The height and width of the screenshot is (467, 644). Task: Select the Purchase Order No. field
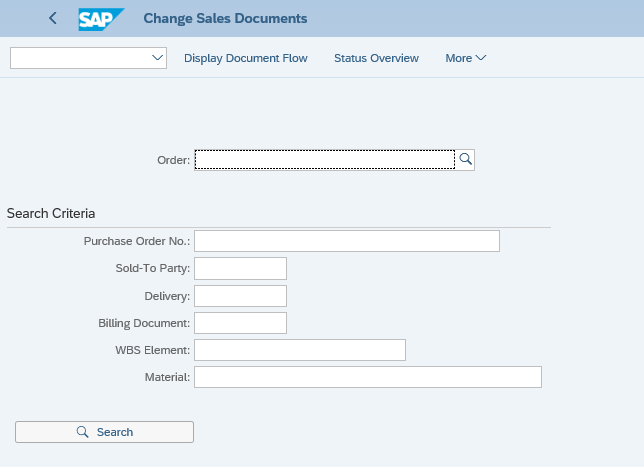pyautogui.click(x=346, y=241)
